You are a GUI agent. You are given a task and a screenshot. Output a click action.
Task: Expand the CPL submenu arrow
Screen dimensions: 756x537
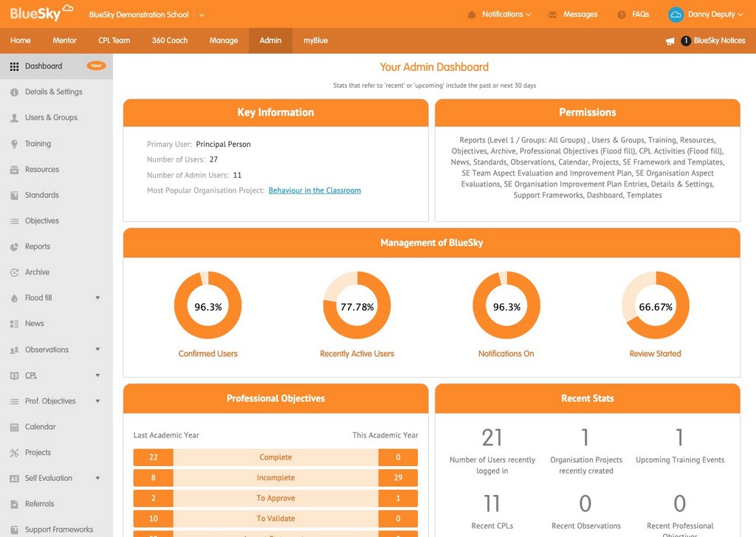tap(98, 375)
